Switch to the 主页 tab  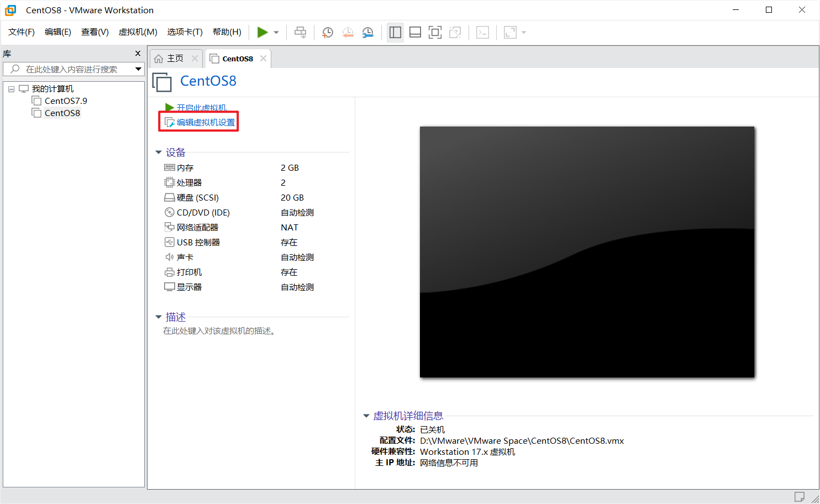[x=176, y=59]
